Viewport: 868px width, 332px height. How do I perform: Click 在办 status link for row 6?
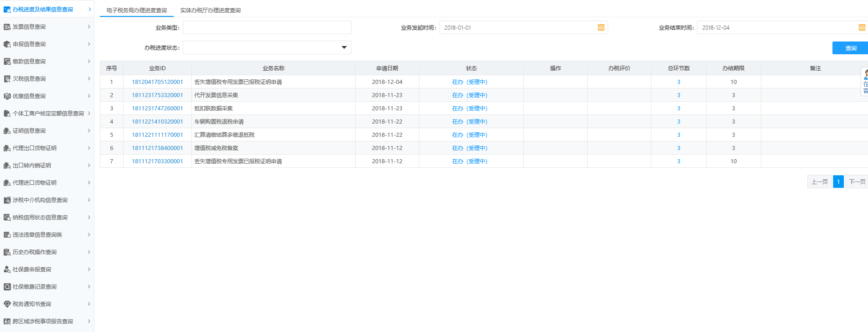pyautogui.click(x=470, y=148)
